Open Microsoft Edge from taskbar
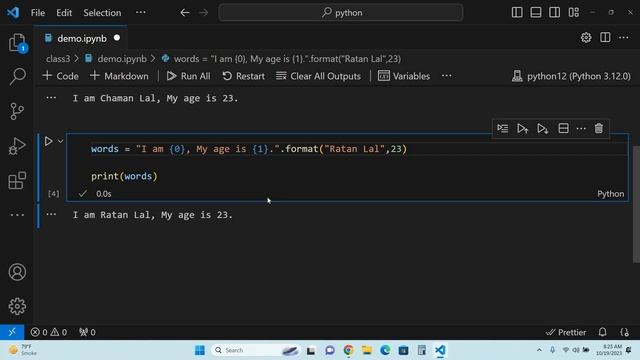The image size is (640, 360). [x=385, y=350]
